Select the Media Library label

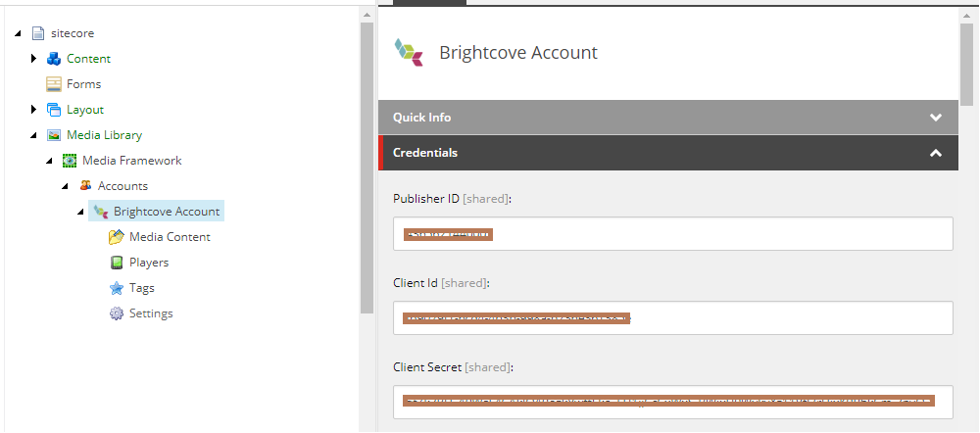point(105,135)
